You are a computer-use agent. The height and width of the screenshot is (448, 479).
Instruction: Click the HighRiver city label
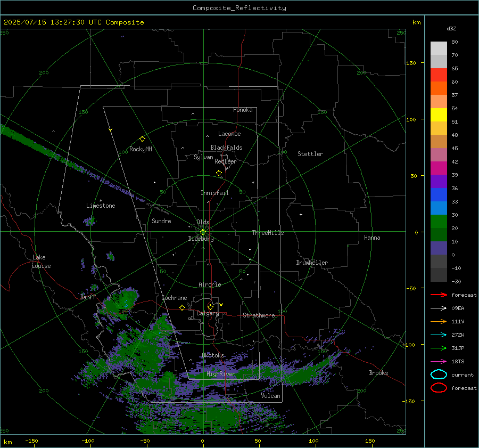tap(221, 374)
